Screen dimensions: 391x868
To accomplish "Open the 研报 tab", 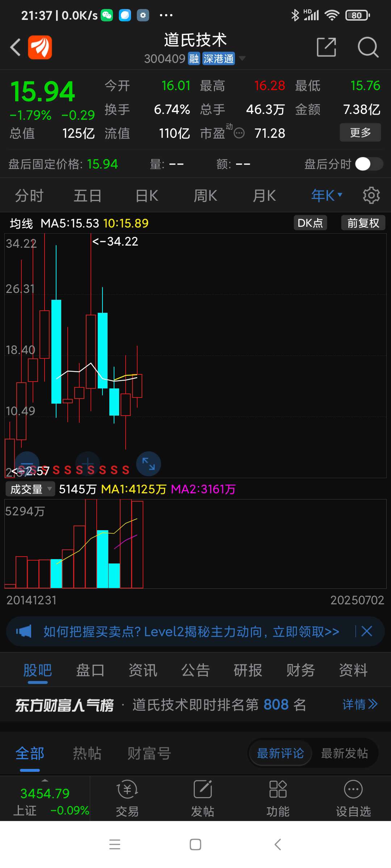I will [x=248, y=670].
